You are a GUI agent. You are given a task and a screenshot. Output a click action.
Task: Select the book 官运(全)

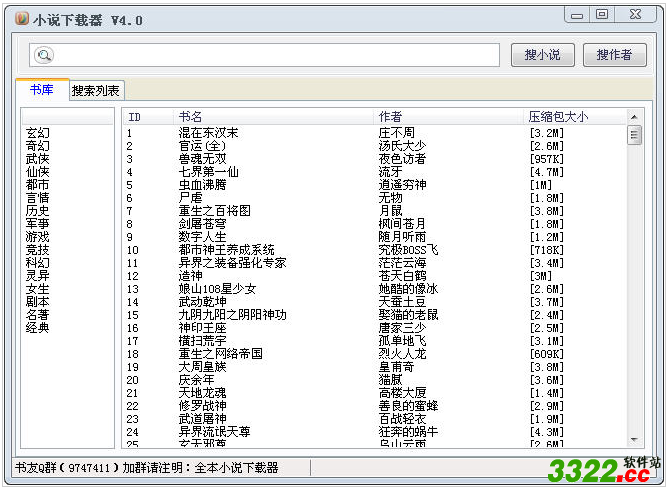[x=202, y=146]
